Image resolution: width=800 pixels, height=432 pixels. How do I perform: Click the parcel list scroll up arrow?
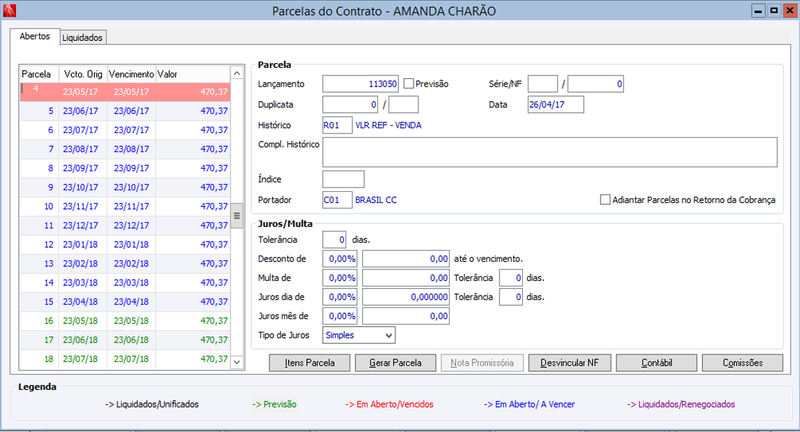[237, 73]
